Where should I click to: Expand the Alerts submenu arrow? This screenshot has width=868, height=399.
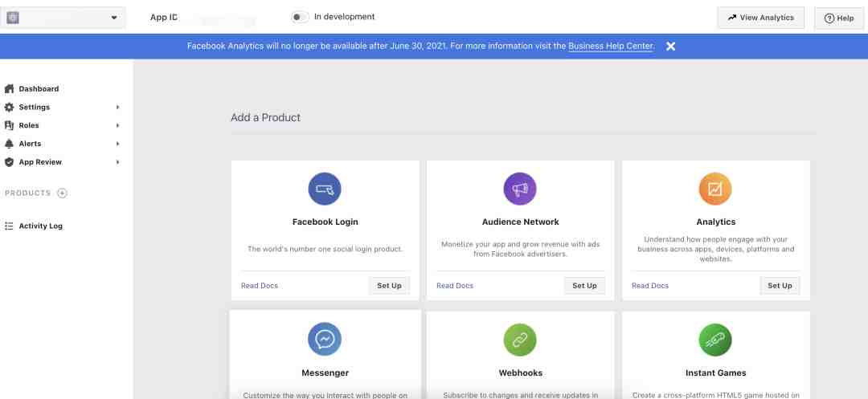click(x=117, y=144)
